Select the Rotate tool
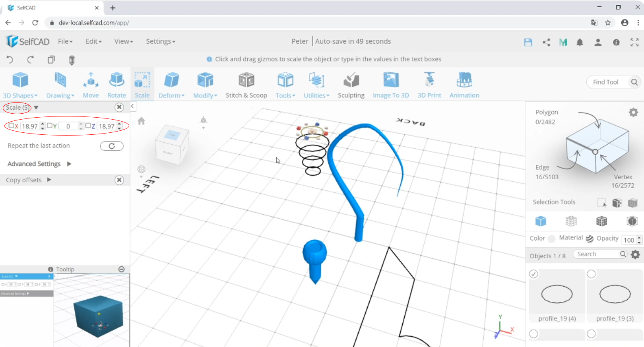Image resolution: width=644 pixels, height=347 pixels. coord(116,85)
